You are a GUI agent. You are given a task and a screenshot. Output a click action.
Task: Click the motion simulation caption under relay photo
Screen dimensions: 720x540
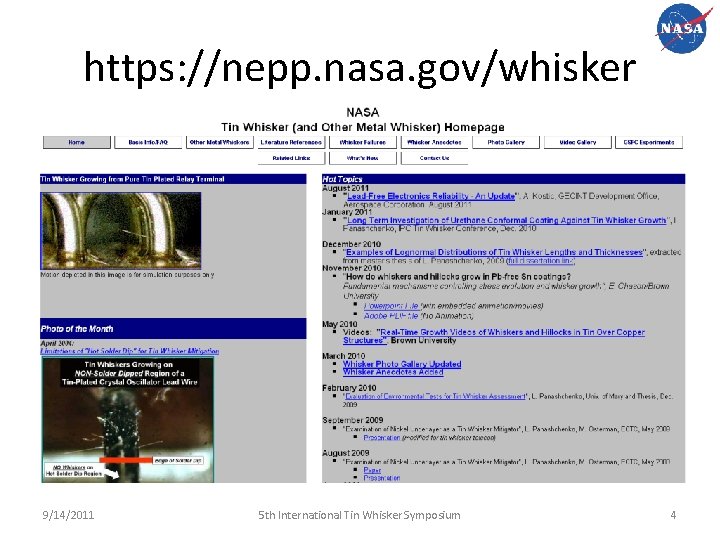(127, 275)
